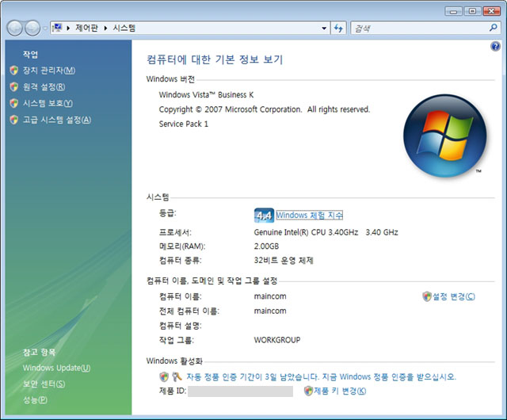Select 시스템 in the address breadcrumb

point(124,29)
